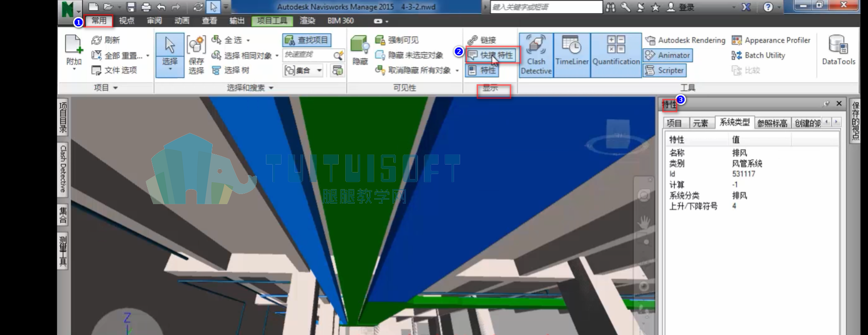
Task: Open the dropdown next to Open icon
Action: pos(119,8)
